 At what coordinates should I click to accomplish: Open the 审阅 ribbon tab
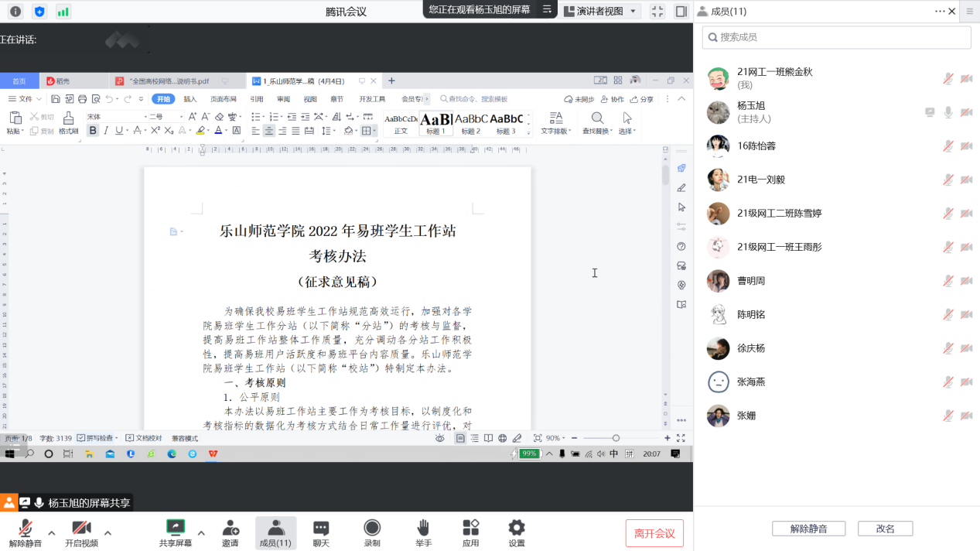[x=284, y=99]
